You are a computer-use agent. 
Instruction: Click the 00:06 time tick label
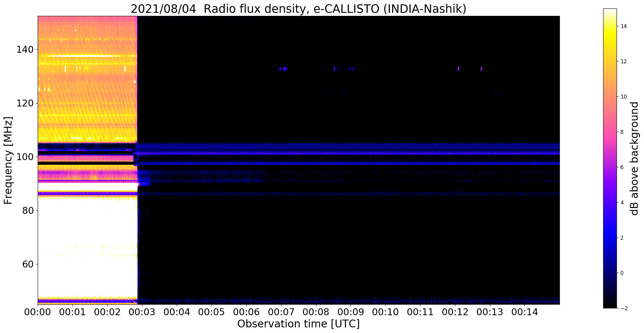point(246,312)
